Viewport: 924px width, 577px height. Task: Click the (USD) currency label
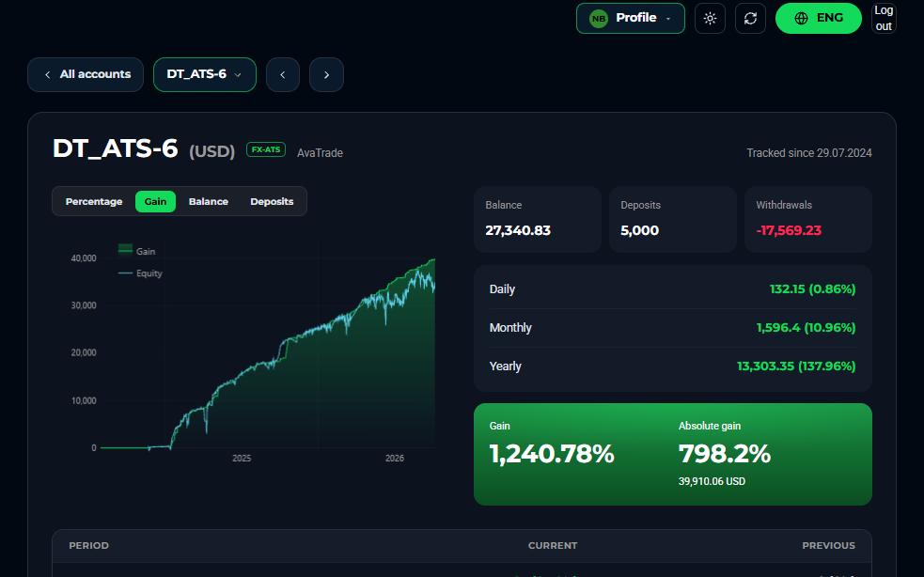212,151
